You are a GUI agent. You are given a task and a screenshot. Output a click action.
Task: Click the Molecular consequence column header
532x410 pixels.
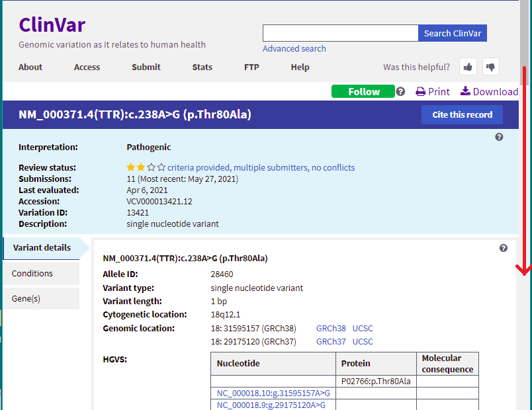point(447,364)
